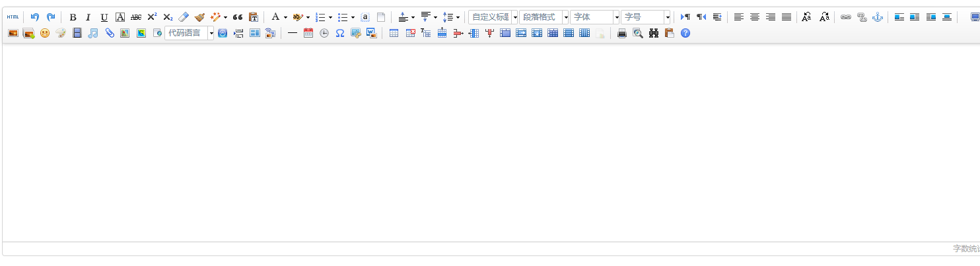This screenshot has height=266, width=980.
Task: Open the scrawl drawing palette
Action: click(61, 33)
